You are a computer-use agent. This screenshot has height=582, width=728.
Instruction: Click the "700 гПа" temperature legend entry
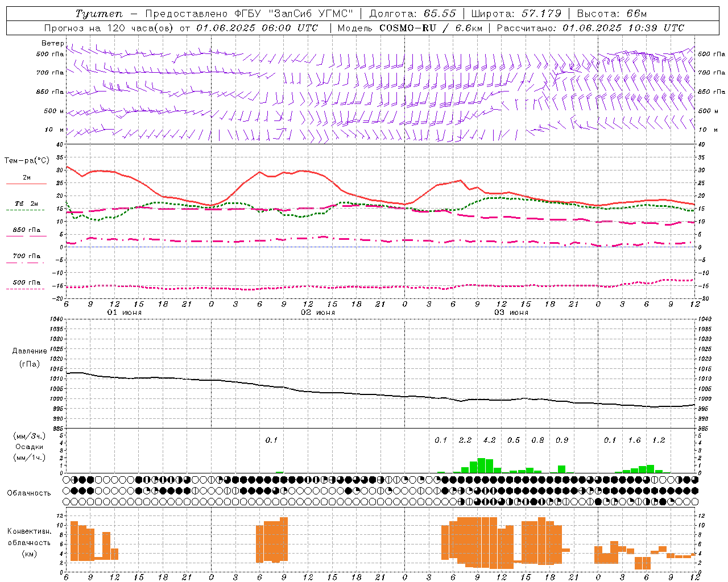27,256
